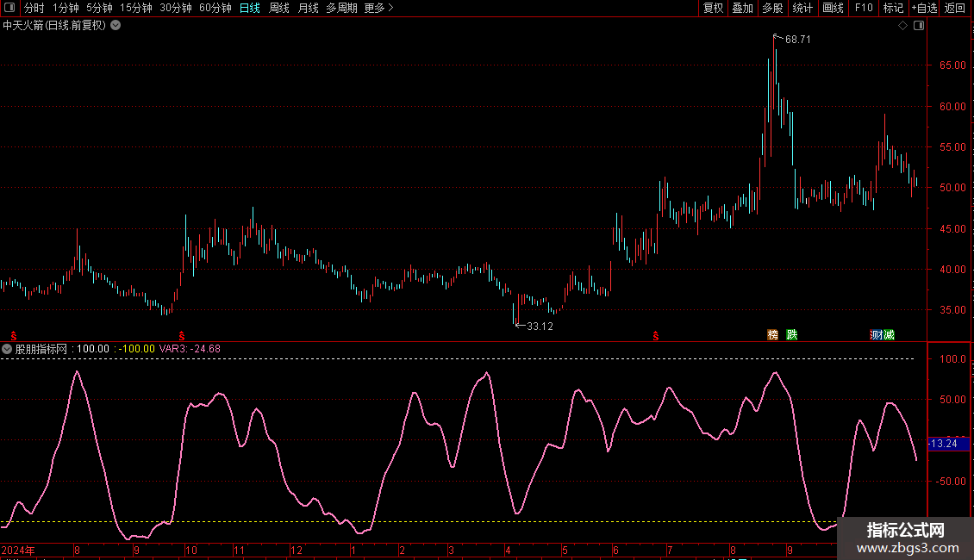Expand dropdown next to 中天火箭 title
The width and height of the screenshot is (974, 560).
(116, 26)
